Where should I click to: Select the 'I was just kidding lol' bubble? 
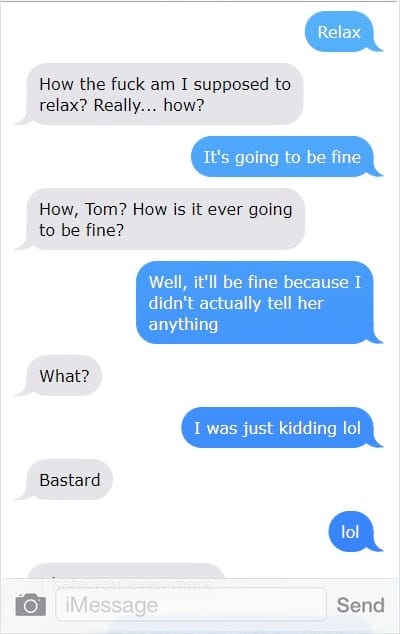click(281, 428)
